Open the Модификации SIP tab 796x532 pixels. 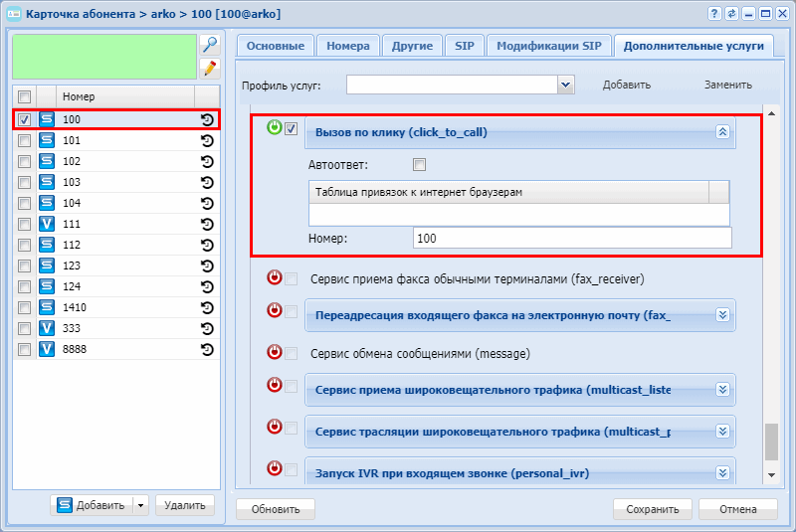549,46
